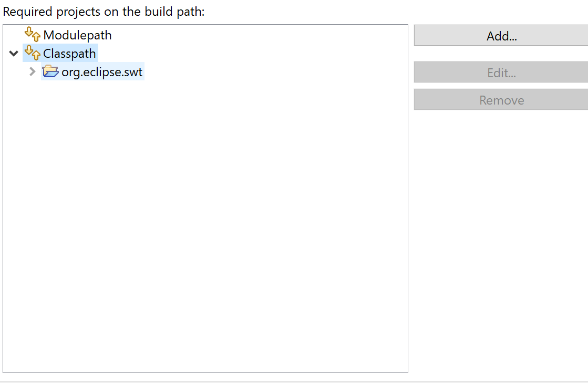This screenshot has width=588, height=383.
Task: Click the Modulepath arrows icon
Action: pos(33,35)
